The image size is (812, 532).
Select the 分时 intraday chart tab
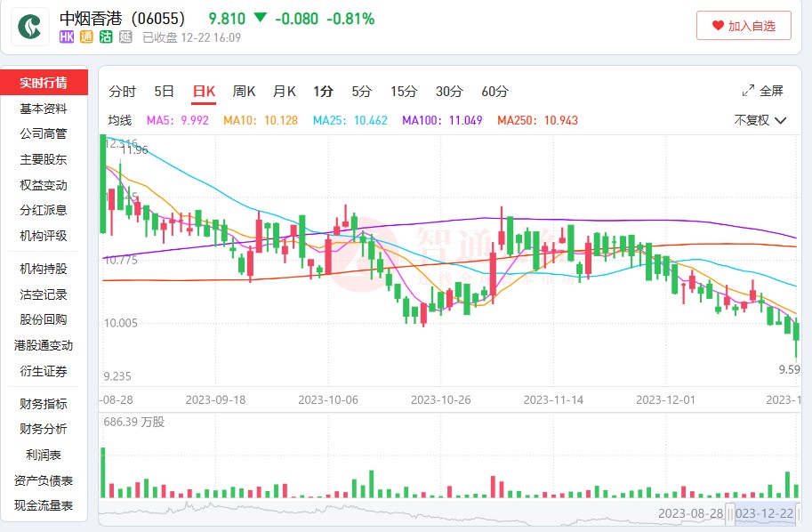pos(122,91)
